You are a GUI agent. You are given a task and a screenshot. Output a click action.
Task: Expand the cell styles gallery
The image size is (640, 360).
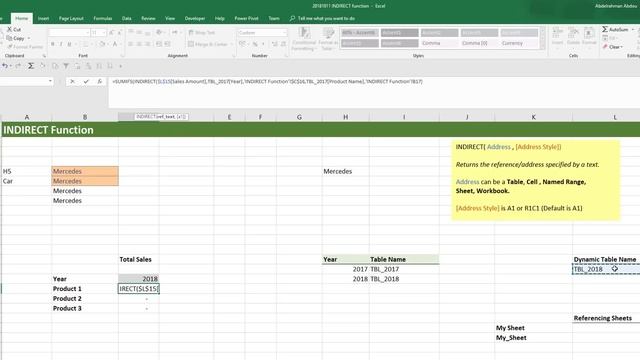(542, 47)
